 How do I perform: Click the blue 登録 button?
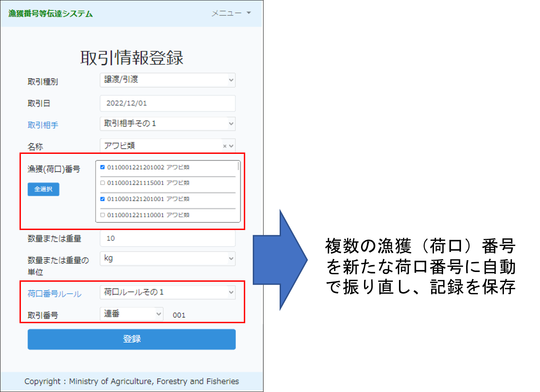coord(132,339)
